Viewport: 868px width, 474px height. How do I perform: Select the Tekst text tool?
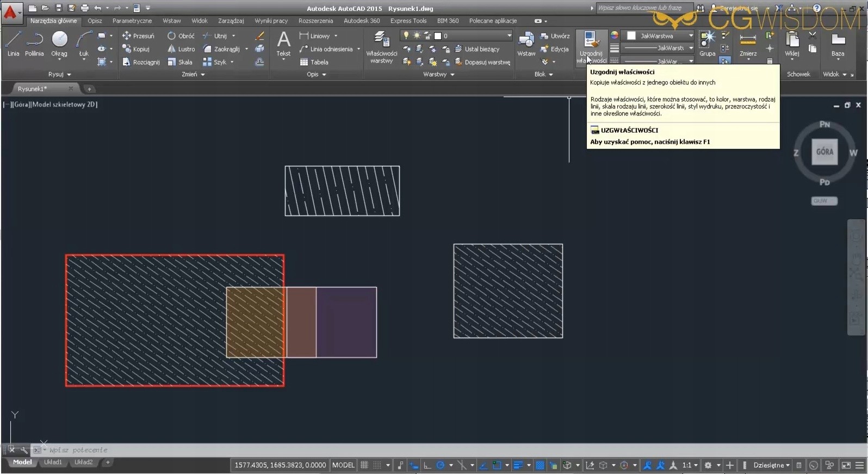[x=283, y=44]
